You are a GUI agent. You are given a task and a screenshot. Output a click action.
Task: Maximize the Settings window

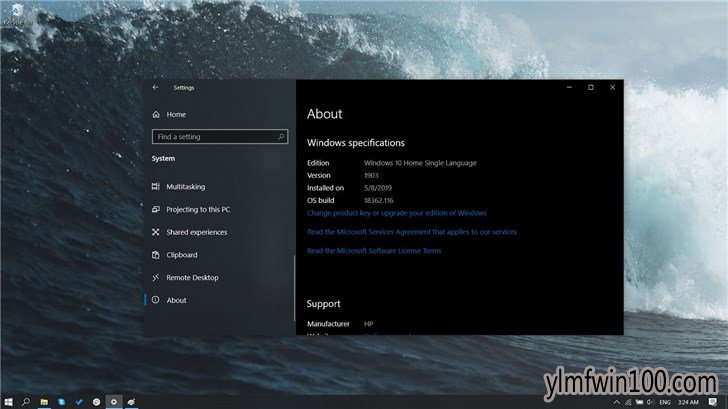click(591, 87)
